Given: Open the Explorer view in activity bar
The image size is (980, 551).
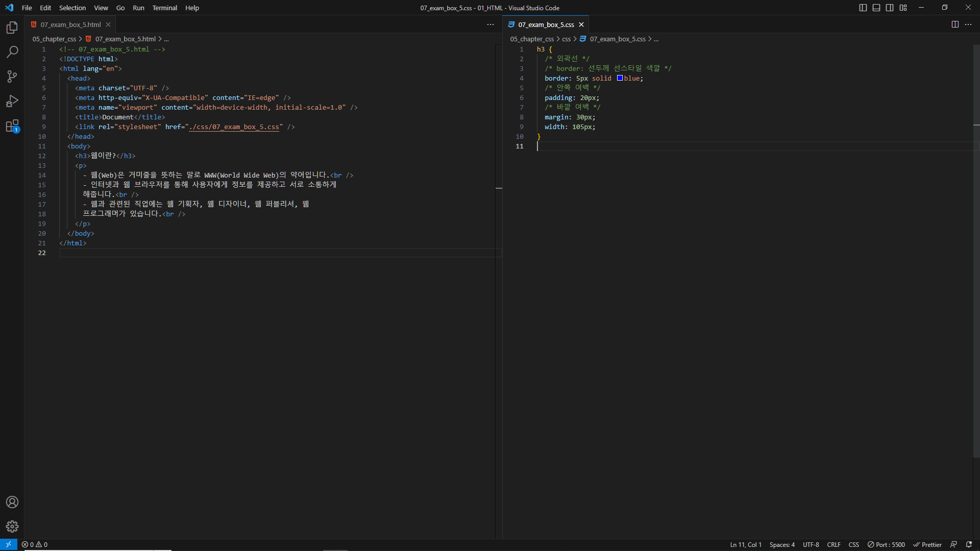Looking at the screenshot, I should point(12,28).
